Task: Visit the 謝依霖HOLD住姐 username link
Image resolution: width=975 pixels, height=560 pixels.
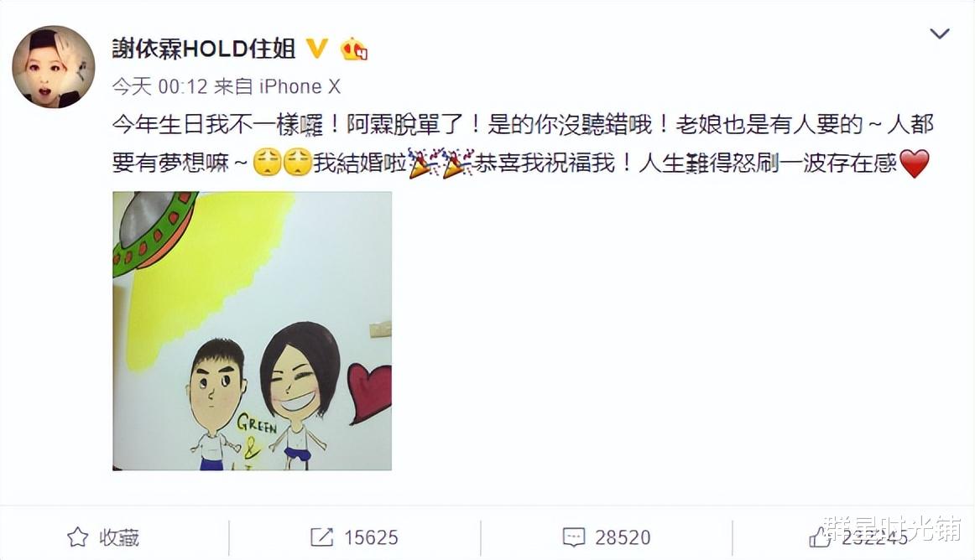Action: [204, 49]
